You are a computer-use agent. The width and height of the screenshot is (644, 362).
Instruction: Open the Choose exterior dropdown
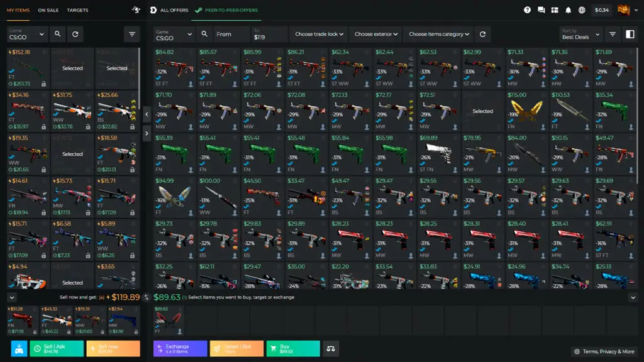click(x=376, y=35)
